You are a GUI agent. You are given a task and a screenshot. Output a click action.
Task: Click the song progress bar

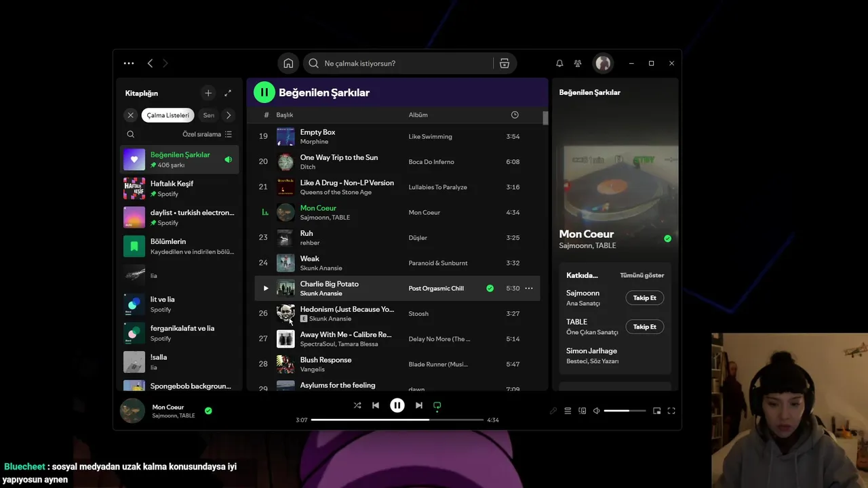397,420
